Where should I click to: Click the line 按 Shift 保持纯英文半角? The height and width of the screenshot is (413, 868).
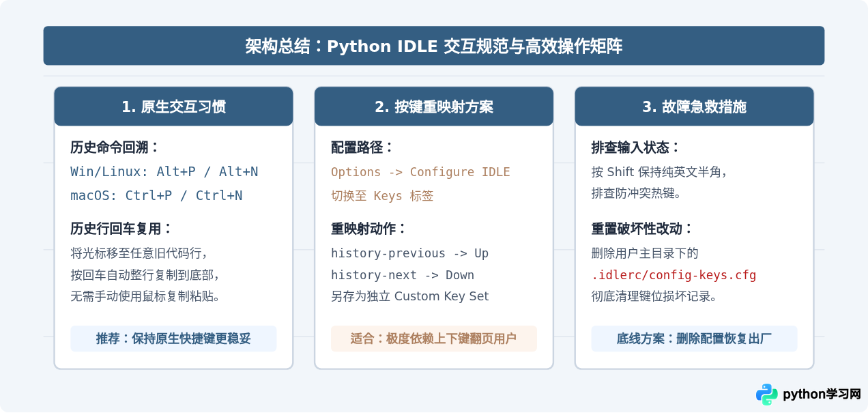coord(659,172)
